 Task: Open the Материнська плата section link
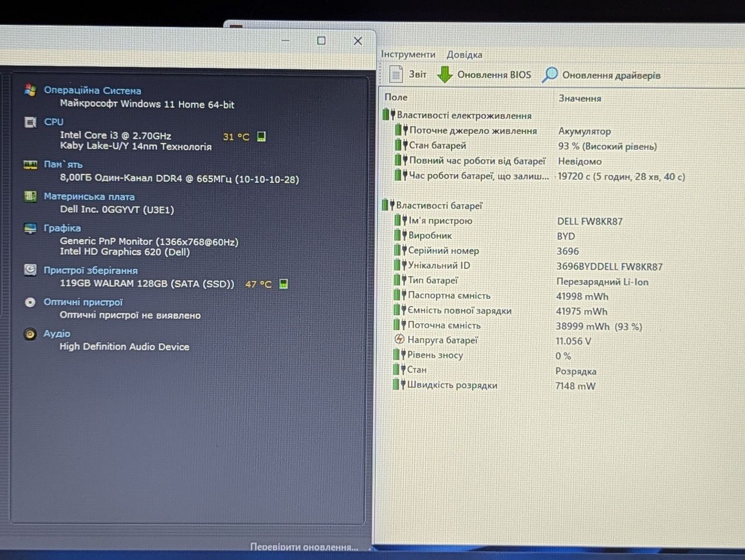pyautogui.click(x=89, y=197)
